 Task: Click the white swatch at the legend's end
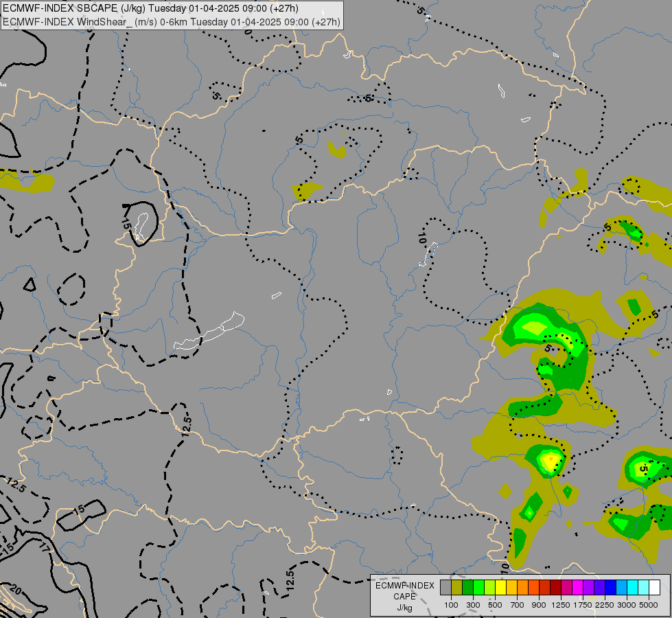(654, 588)
